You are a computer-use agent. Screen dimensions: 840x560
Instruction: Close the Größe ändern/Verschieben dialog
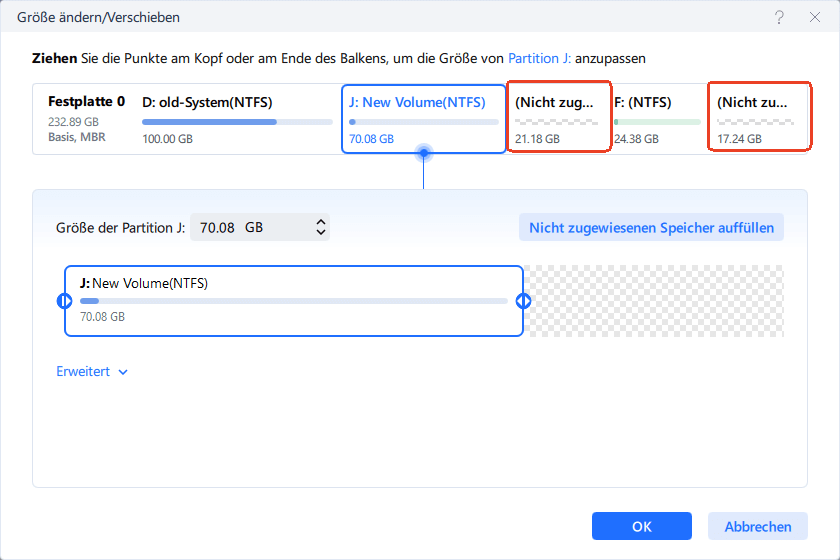tap(814, 18)
